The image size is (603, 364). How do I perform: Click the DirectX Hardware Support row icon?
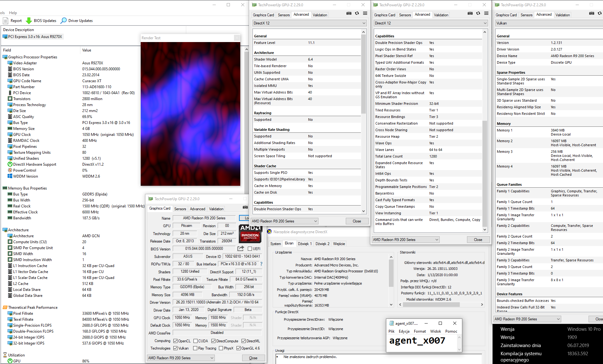click(x=10, y=164)
